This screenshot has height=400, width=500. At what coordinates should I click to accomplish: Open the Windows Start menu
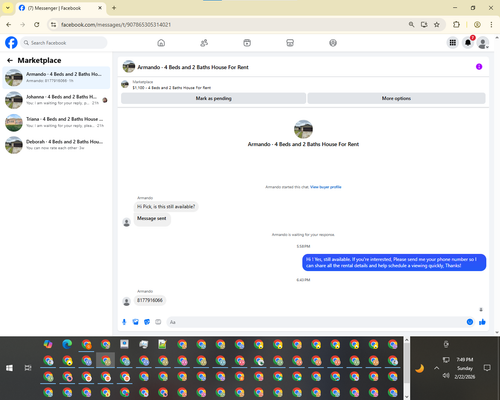pyautogui.click(x=9, y=368)
